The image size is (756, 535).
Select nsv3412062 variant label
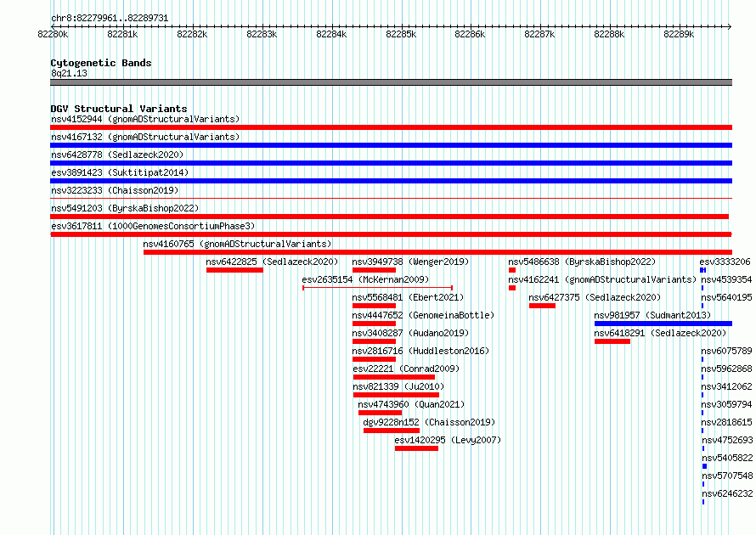coord(726,386)
